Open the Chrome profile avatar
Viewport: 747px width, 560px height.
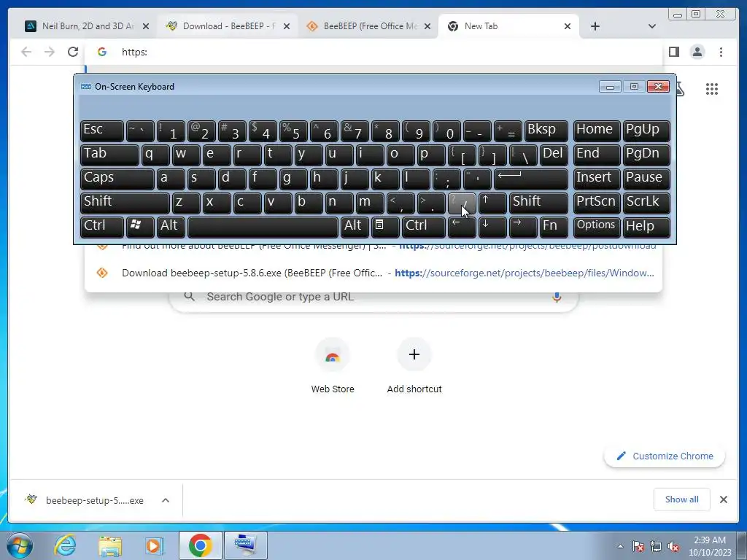tap(697, 52)
